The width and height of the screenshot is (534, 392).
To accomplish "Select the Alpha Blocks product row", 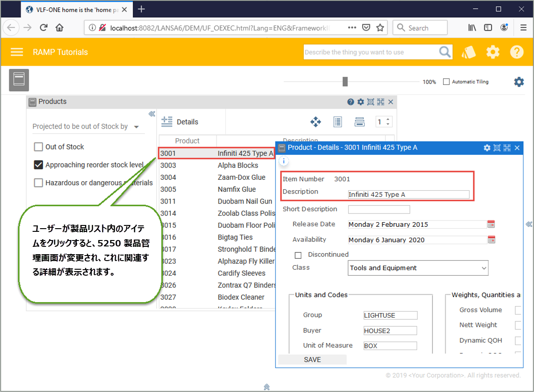I will click(x=217, y=166).
